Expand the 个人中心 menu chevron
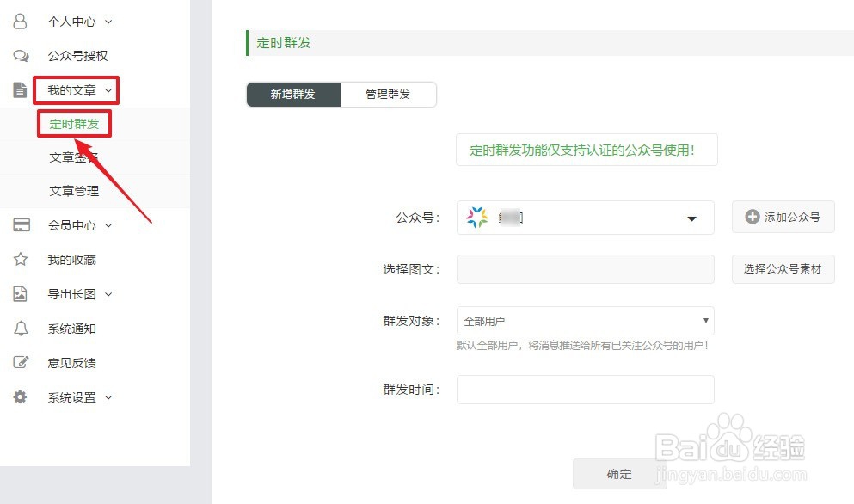This screenshot has width=854, height=504. coord(108,22)
